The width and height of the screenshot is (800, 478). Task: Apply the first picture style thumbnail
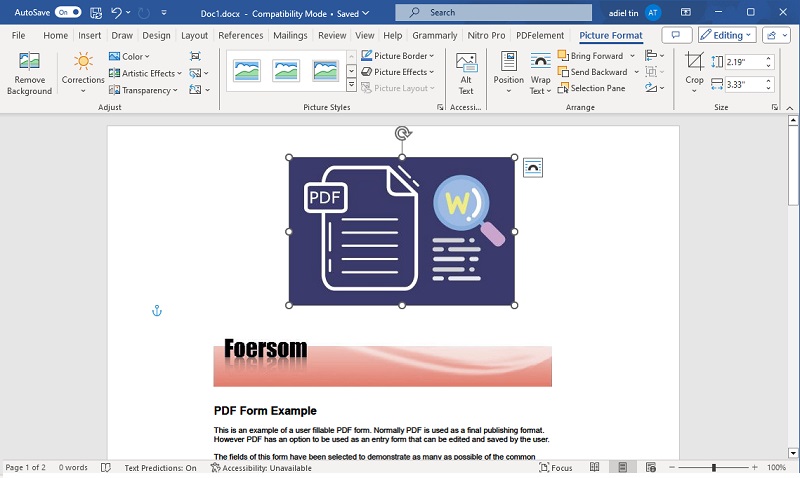246,71
